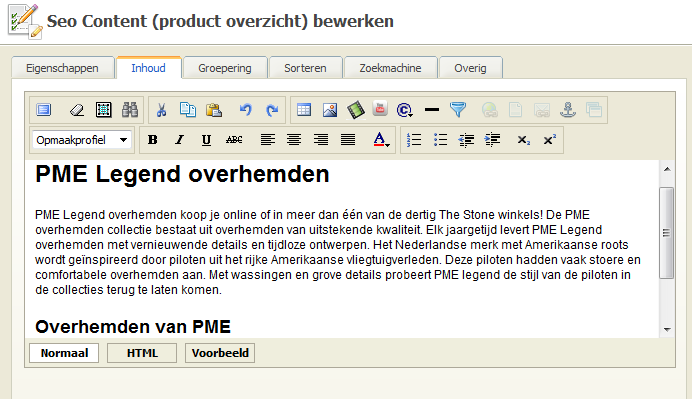Open the Overig tab
Screen dimensions: 692x399
point(470,68)
